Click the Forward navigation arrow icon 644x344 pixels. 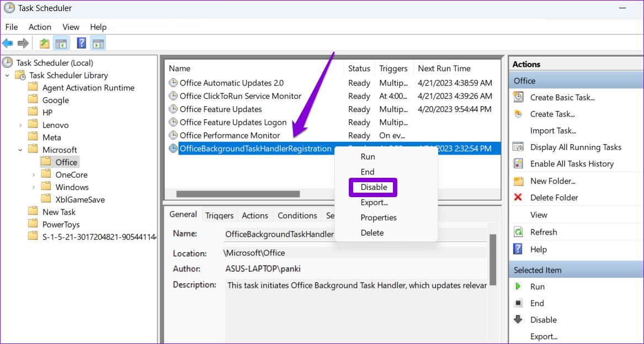point(22,43)
